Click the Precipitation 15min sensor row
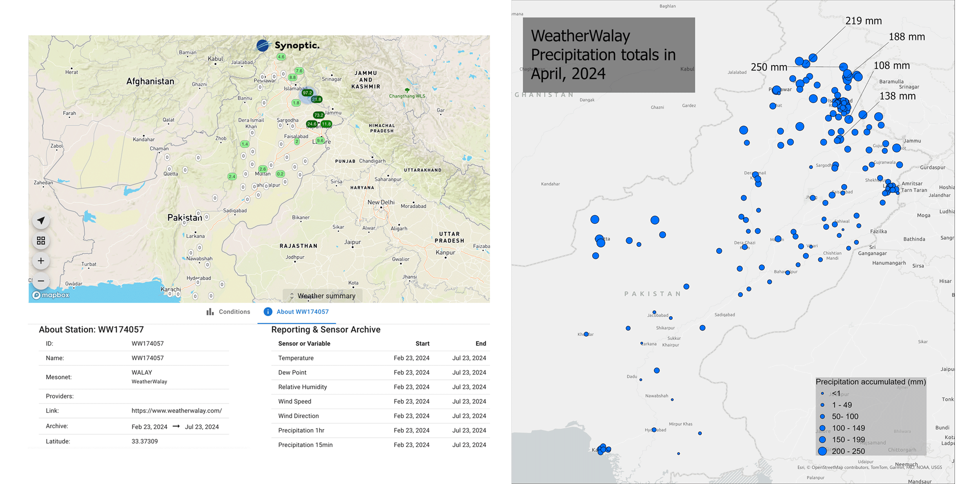 click(380, 445)
